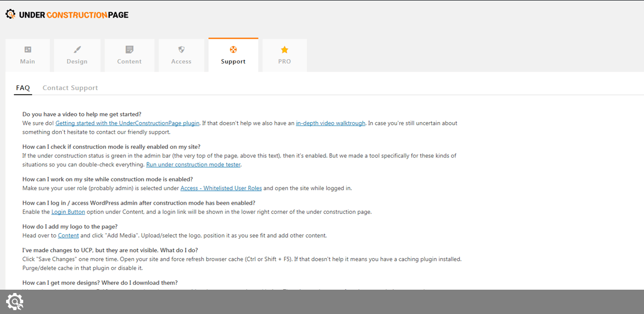This screenshot has width=644, height=314.
Task: Click the gear icon in the bottom bar
Action: click(x=14, y=301)
